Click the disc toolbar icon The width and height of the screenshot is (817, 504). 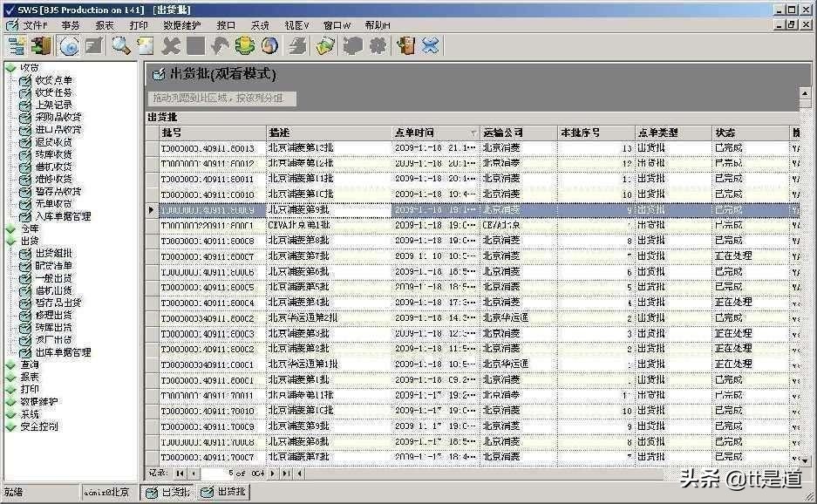coord(69,46)
